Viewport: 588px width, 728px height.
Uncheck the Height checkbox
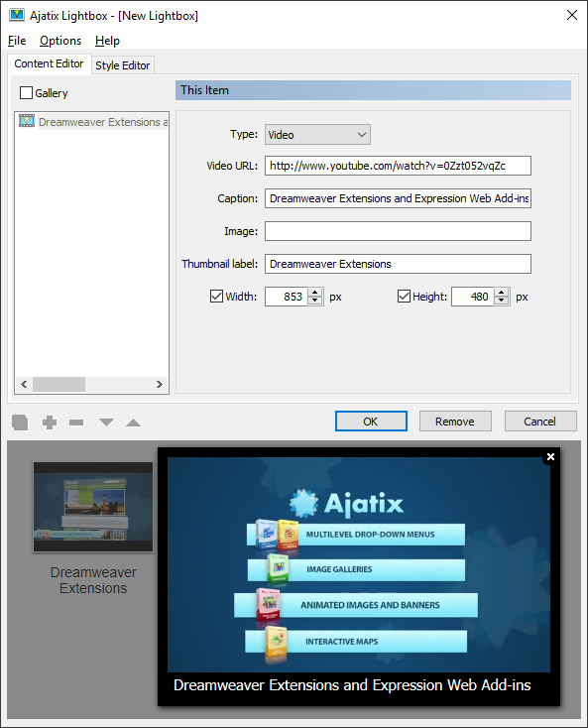(404, 297)
